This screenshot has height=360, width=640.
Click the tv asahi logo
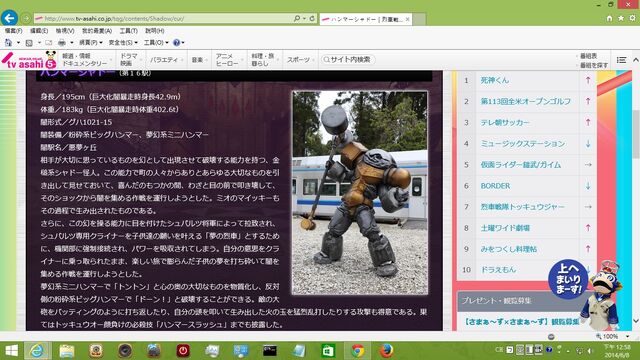click(x=29, y=60)
